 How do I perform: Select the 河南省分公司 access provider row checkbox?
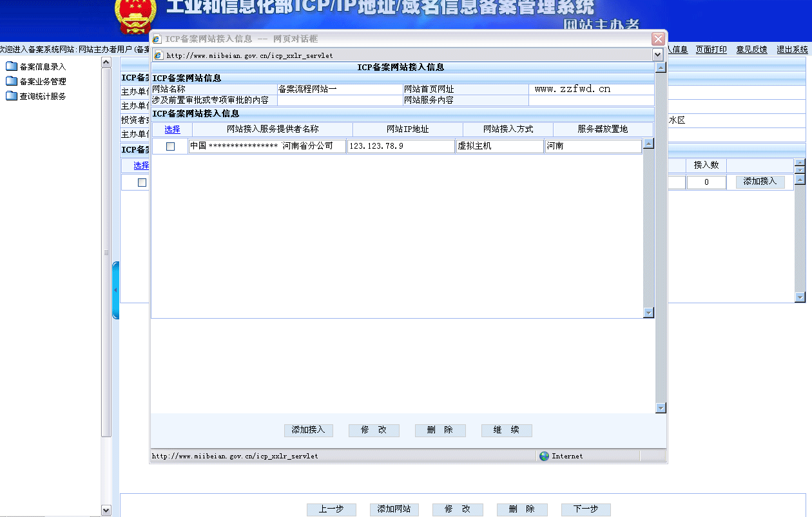(171, 146)
